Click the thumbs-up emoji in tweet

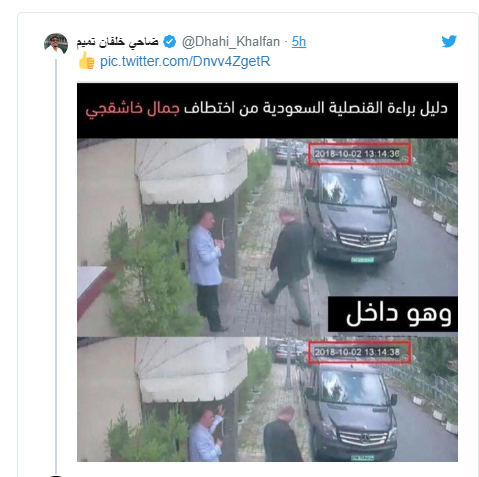[86, 61]
